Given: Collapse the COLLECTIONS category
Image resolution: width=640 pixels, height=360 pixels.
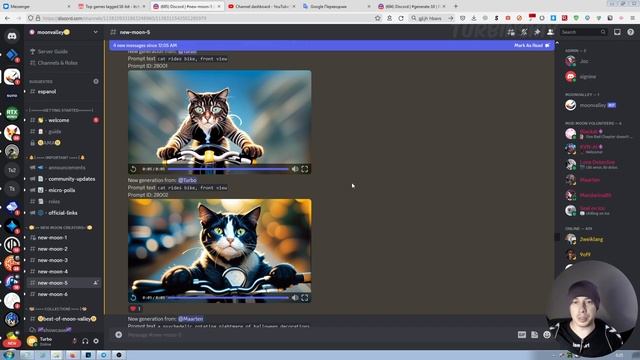Looking at the screenshot, I should [x=57, y=309].
